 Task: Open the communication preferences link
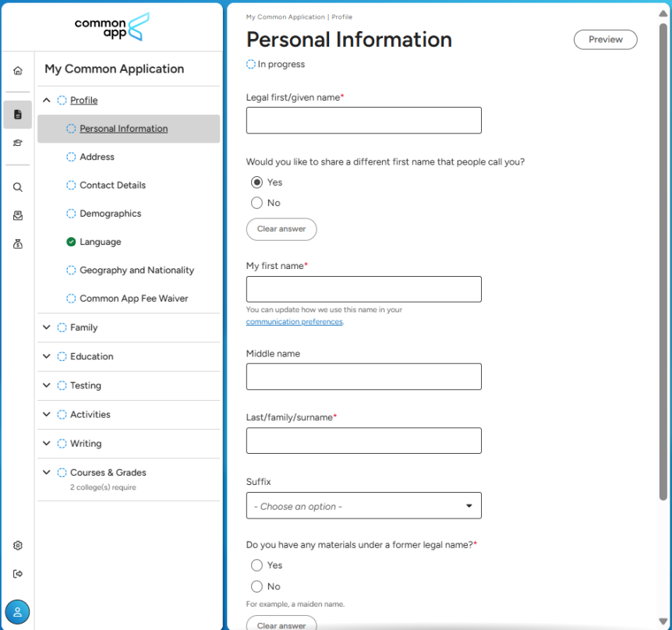point(294,321)
